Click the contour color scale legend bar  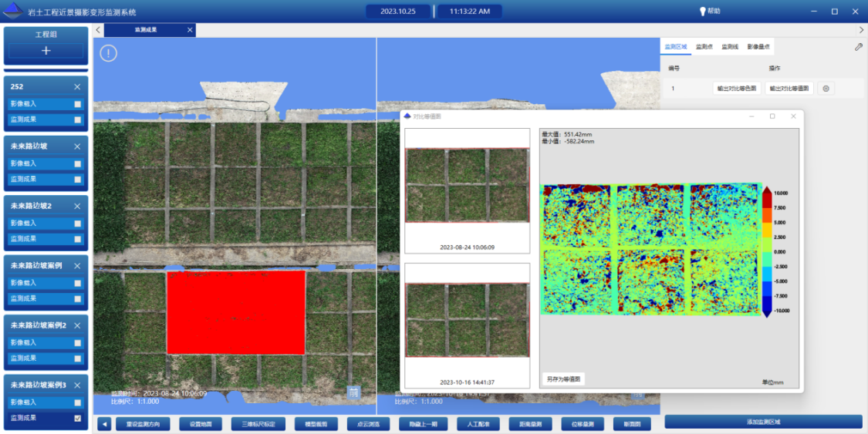pyautogui.click(x=766, y=252)
